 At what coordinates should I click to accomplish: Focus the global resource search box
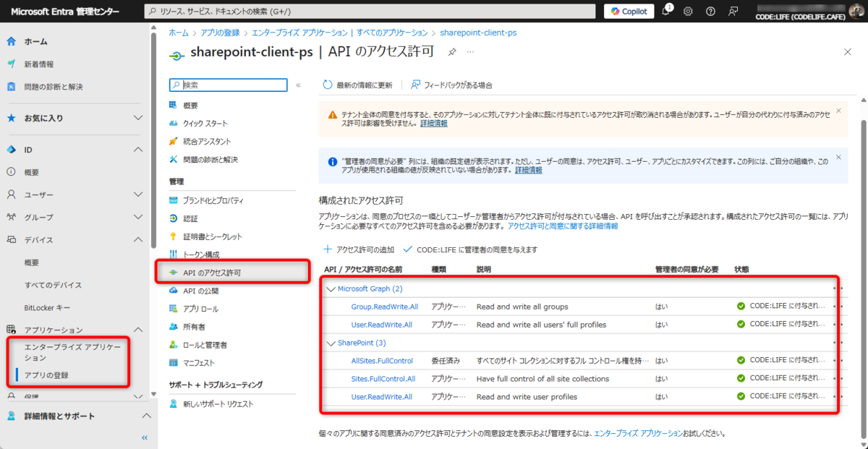click(370, 11)
